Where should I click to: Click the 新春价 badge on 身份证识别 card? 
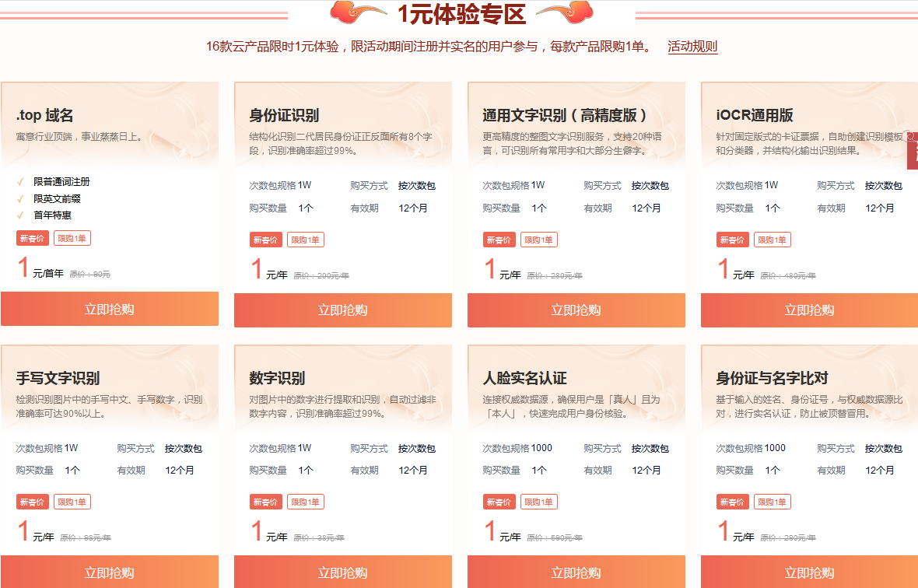265,240
